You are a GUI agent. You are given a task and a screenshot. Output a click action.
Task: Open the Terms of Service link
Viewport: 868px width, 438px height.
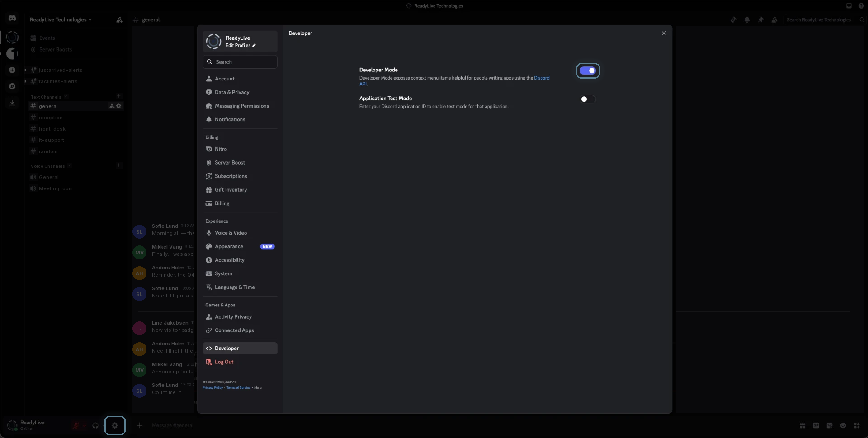(238, 388)
